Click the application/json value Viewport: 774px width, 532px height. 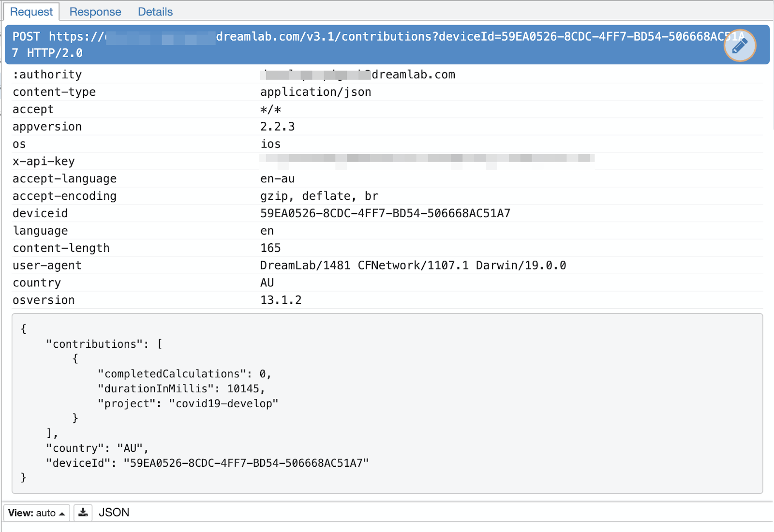(x=316, y=92)
